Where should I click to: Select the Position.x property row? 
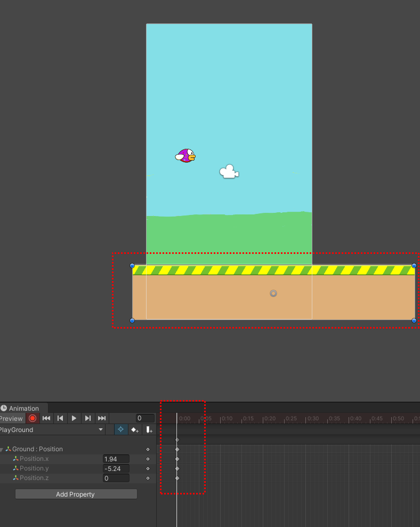[78, 459]
